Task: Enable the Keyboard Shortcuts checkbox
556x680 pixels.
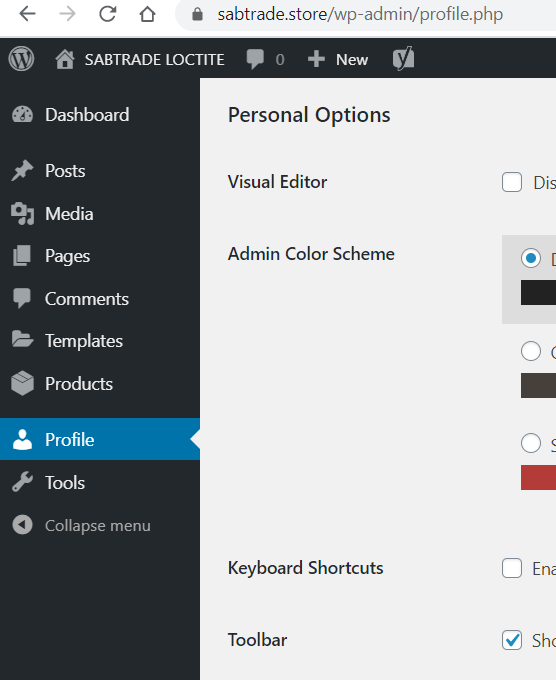Action: [512, 568]
